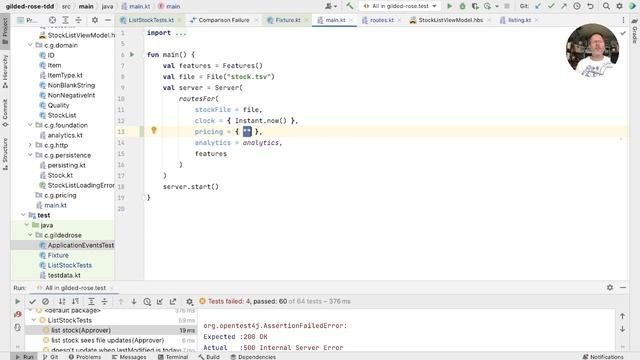This screenshot has height=360, width=640.
Task: Open the IDE settings gear in top toolbar
Action: coord(620,6)
